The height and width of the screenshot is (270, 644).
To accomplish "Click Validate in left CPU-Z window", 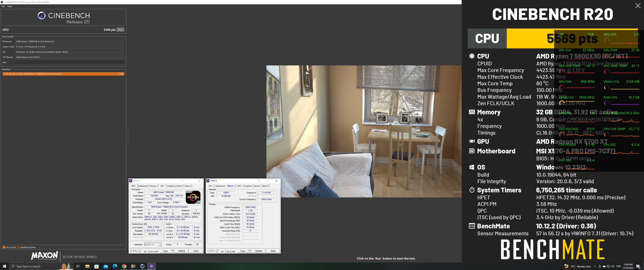I will coord(182,251).
